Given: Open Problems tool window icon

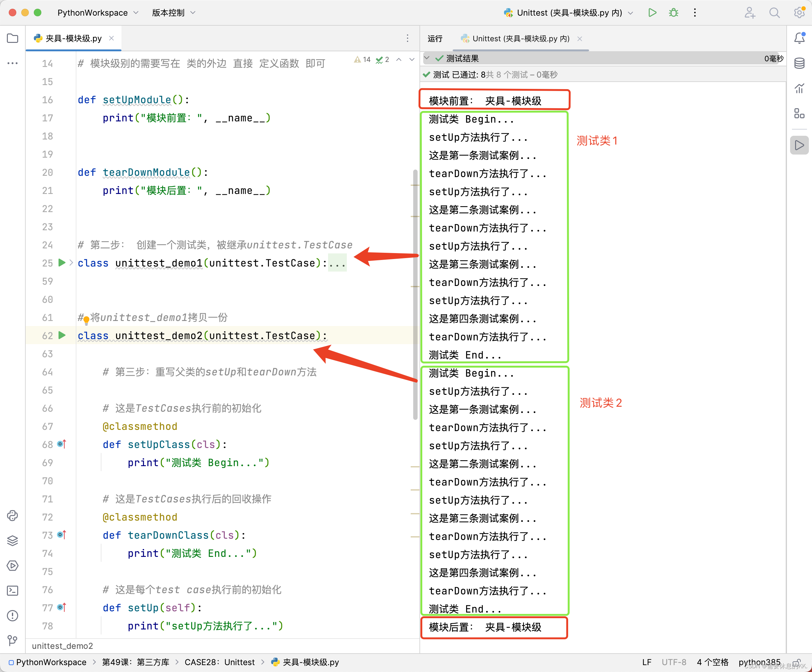Looking at the screenshot, I should coord(13,616).
